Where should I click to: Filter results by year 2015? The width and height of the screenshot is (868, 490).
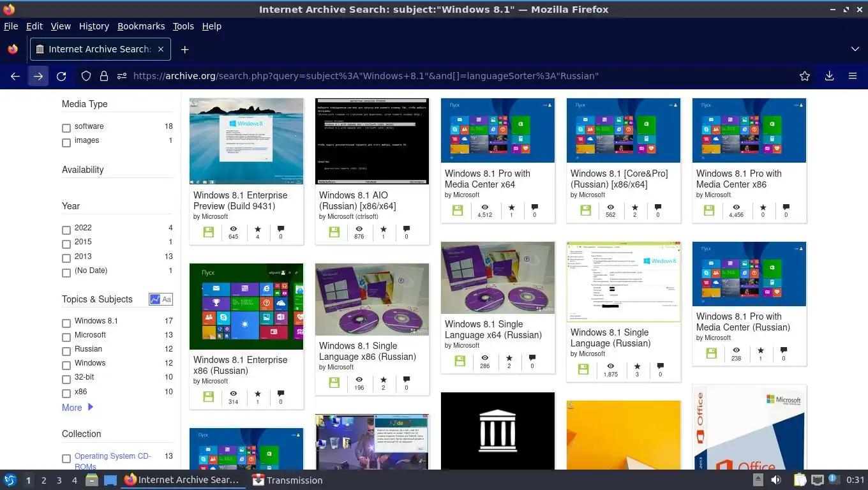click(66, 243)
